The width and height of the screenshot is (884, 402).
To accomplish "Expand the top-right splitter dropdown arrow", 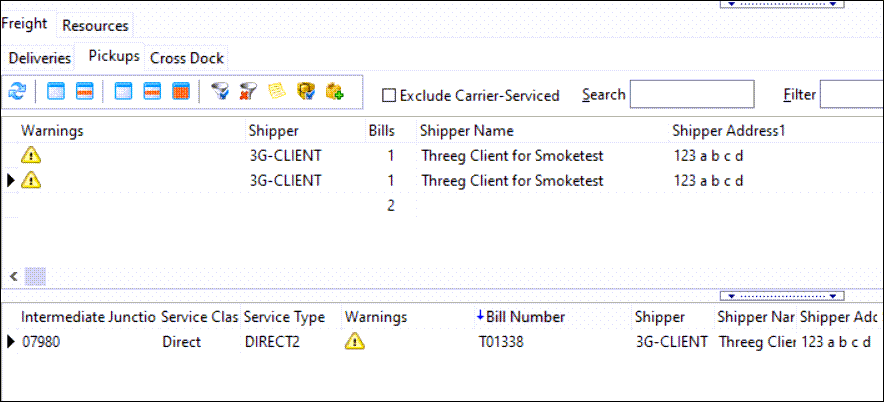I will (x=786, y=4).
